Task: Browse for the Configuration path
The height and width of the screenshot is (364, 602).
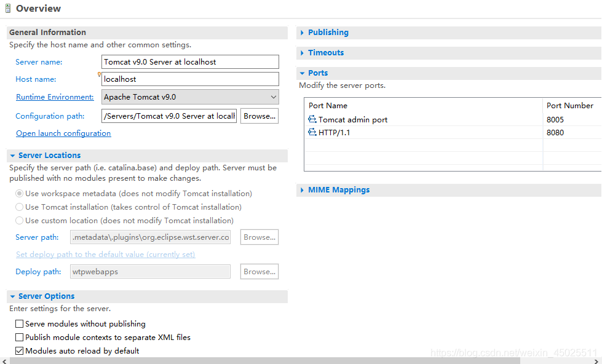Action: click(259, 116)
